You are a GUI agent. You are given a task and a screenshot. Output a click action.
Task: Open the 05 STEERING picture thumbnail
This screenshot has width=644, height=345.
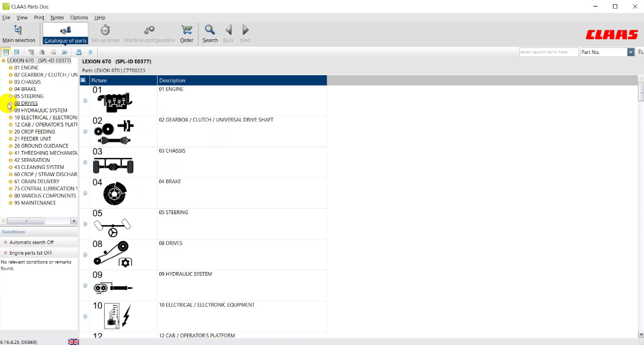point(112,228)
